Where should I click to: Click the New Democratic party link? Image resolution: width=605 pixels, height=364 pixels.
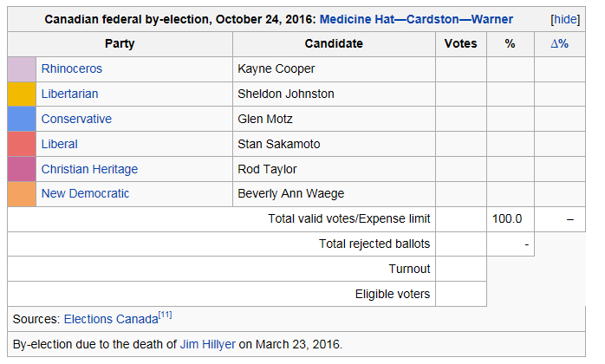85,193
